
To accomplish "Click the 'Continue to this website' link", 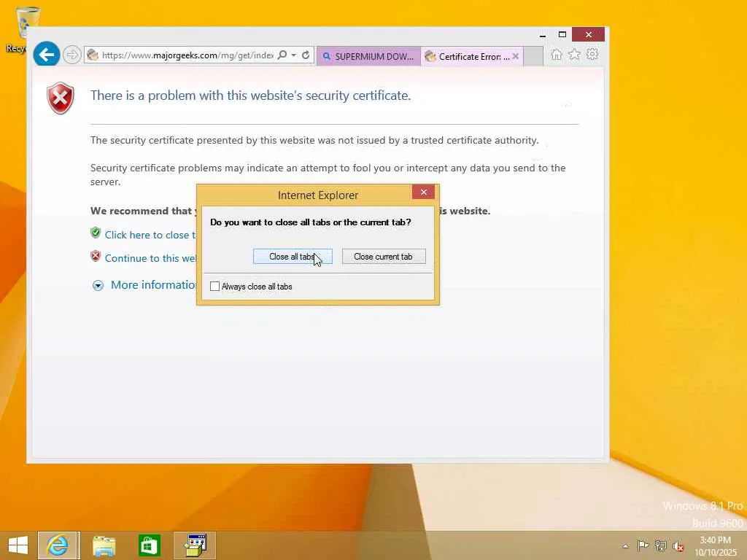I will click(x=150, y=258).
